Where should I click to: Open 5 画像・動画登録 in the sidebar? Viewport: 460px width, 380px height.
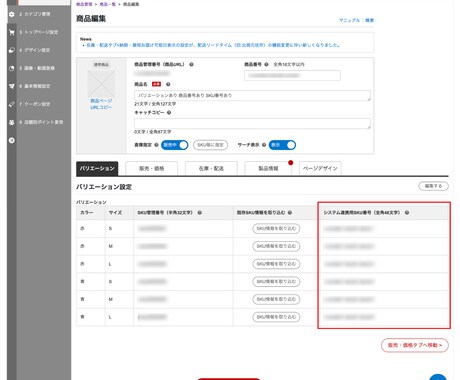pos(37,68)
